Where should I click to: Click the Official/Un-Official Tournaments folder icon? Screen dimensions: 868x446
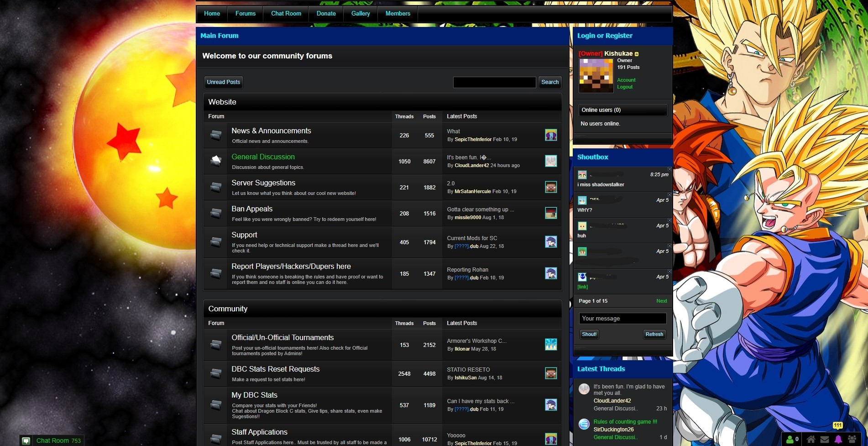pyautogui.click(x=216, y=345)
